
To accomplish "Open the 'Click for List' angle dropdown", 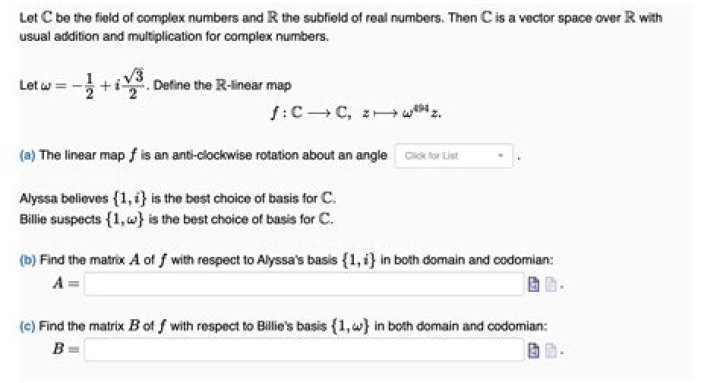I will (454, 156).
